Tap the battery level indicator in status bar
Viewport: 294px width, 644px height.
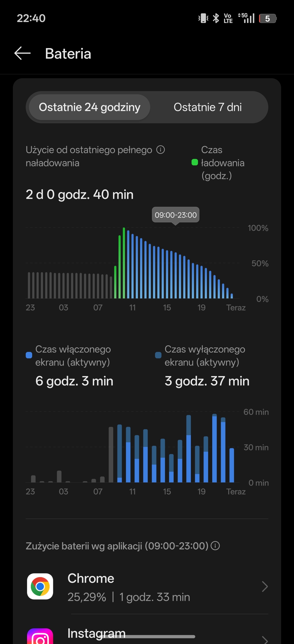tap(268, 18)
